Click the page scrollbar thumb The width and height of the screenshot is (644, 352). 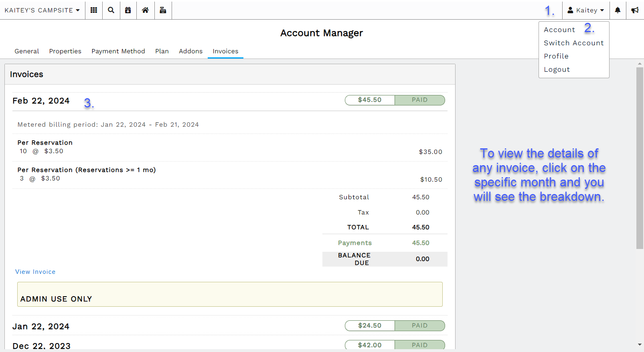[640, 158]
